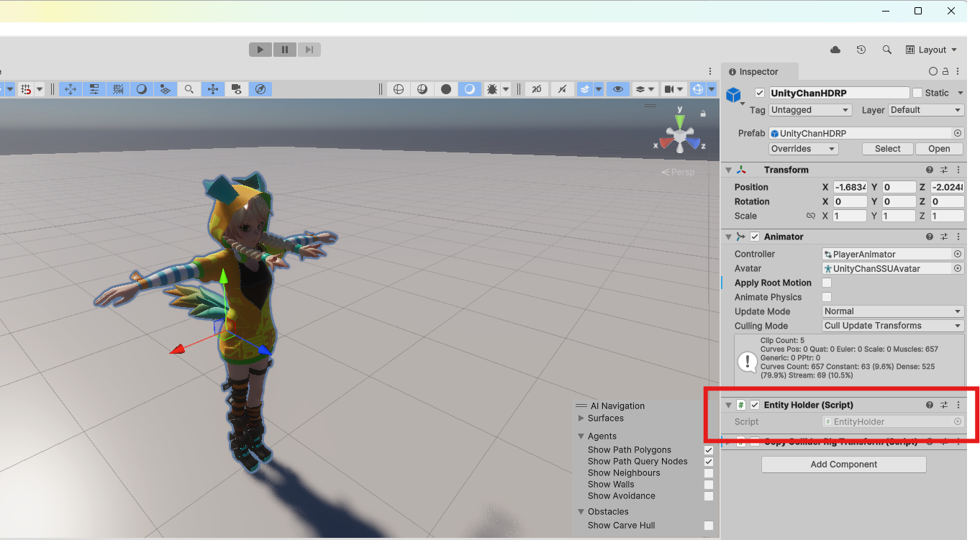Open Animator component help icon

930,237
